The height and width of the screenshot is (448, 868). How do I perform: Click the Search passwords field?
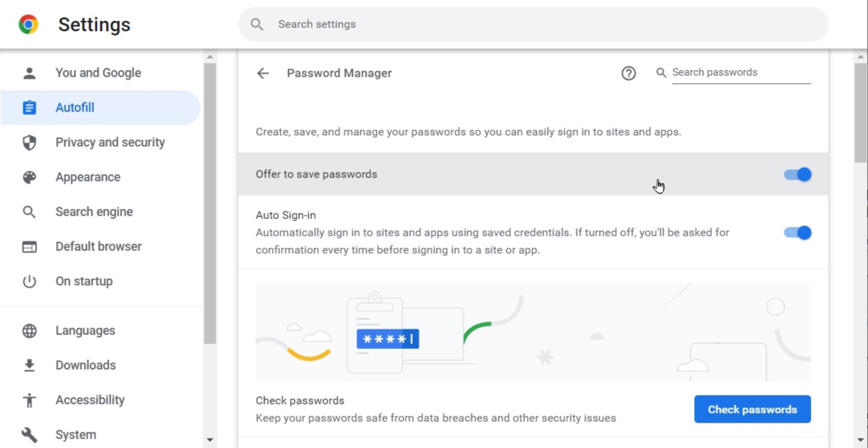(741, 72)
